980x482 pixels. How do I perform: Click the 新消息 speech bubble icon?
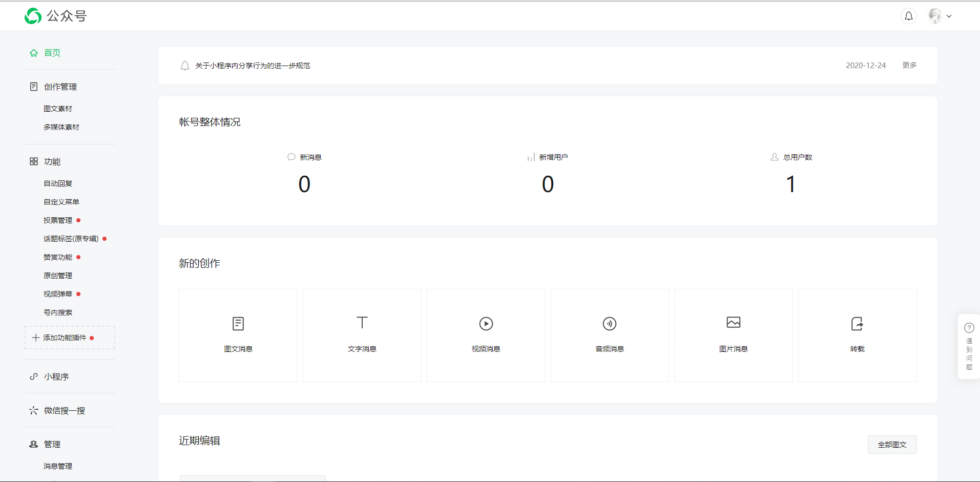pyautogui.click(x=291, y=157)
